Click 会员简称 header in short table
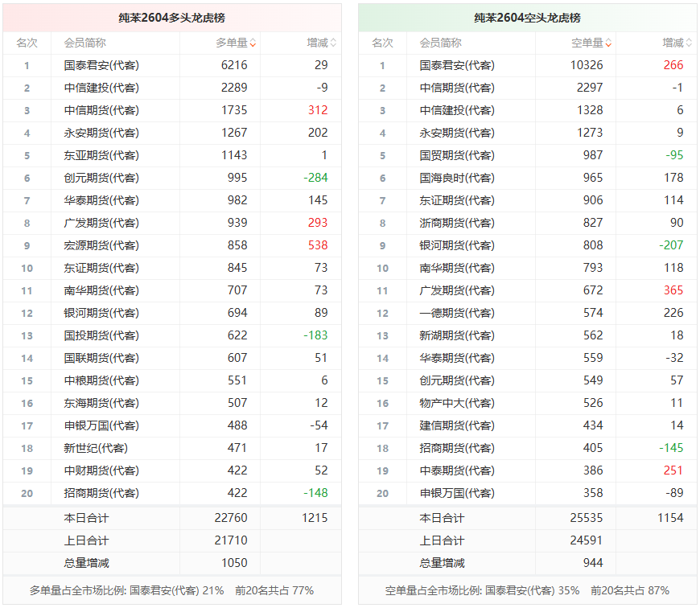The width and height of the screenshot is (700, 608). coord(440,43)
